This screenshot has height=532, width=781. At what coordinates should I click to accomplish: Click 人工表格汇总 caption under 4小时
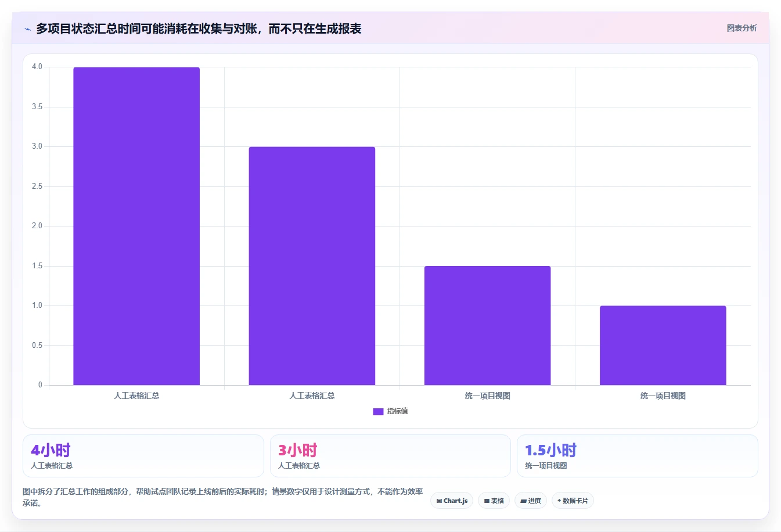tap(52, 466)
